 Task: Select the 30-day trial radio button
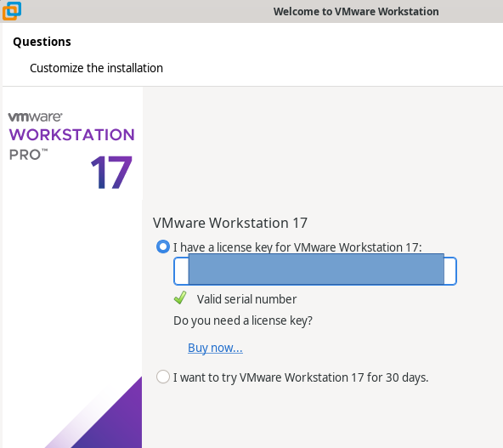coord(163,377)
